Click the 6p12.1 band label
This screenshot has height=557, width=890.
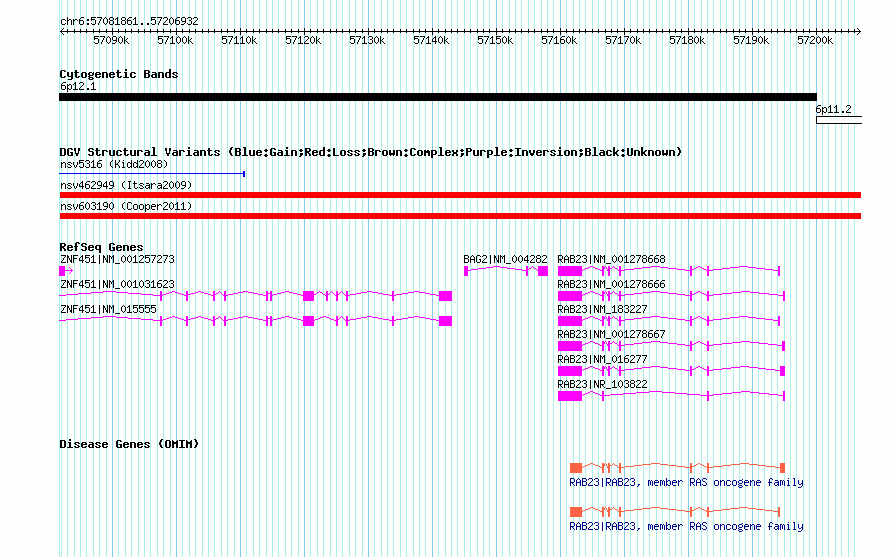[78, 86]
